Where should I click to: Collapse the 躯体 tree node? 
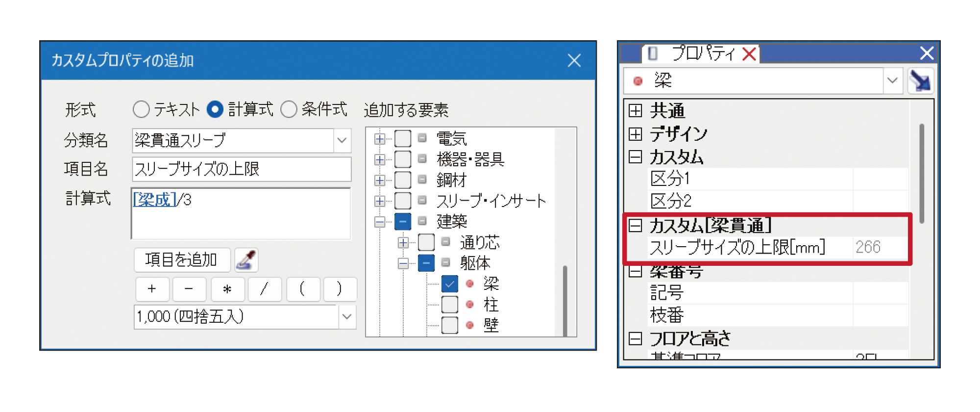403,263
